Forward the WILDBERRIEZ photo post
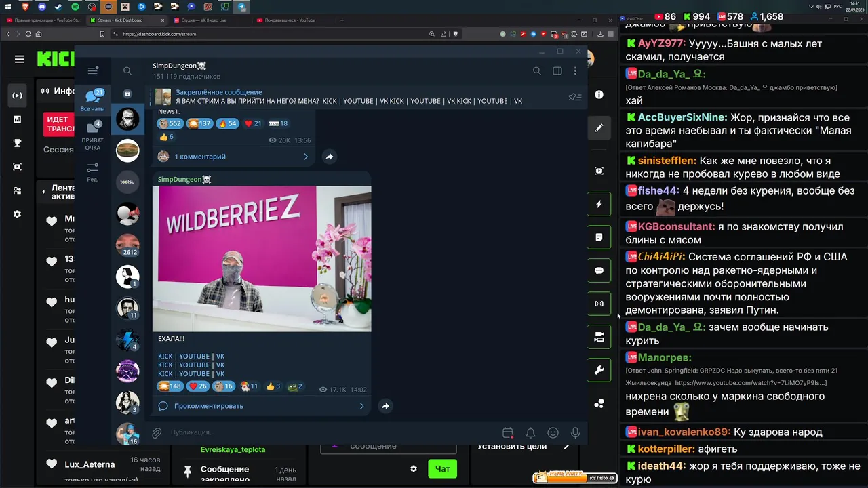Screen dimensions: 868x488 pos(385,406)
